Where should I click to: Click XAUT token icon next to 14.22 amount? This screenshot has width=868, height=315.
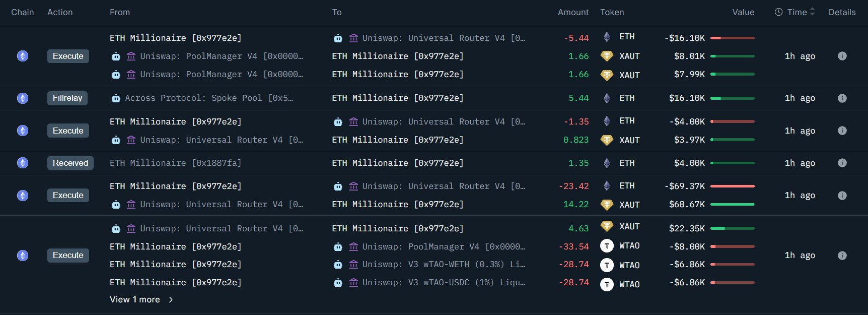click(x=607, y=205)
